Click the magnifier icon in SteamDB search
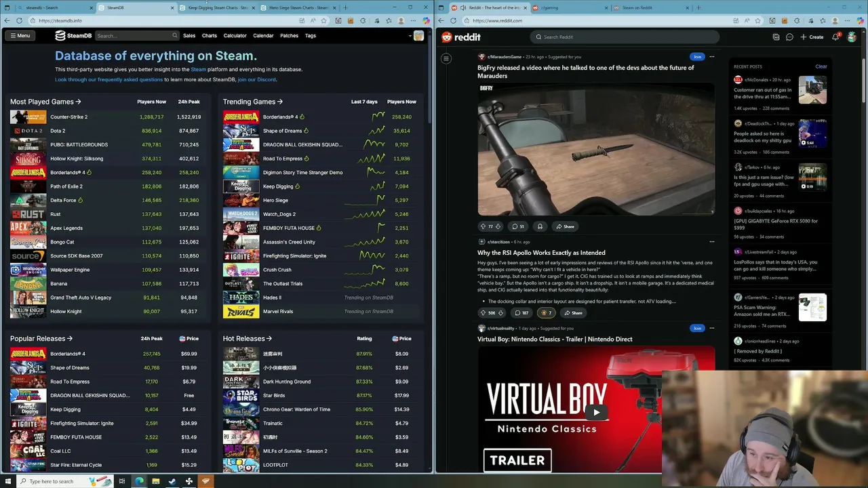Image resolution: width=868 pixels, height=488 pixels. point(175,35)
